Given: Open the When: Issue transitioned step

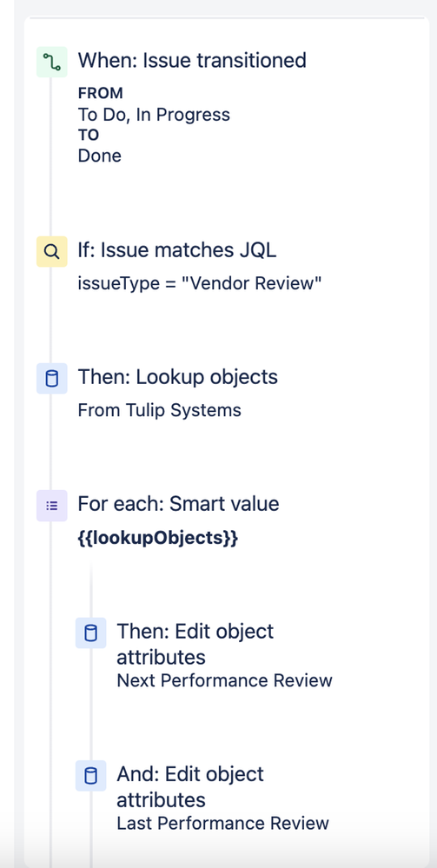Looking at the screenshot, I should click(x=192, y=60).
